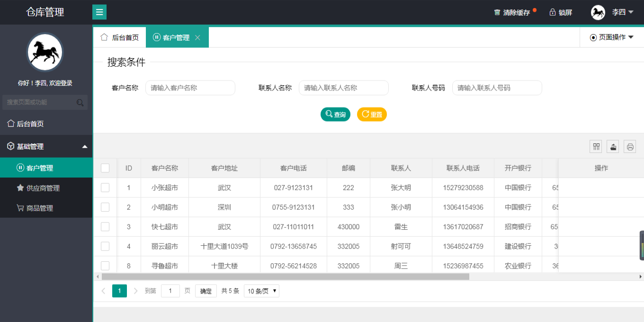Go to the previous page with the arrow
This screenshot has width=644, height=322.
[103, 291]
